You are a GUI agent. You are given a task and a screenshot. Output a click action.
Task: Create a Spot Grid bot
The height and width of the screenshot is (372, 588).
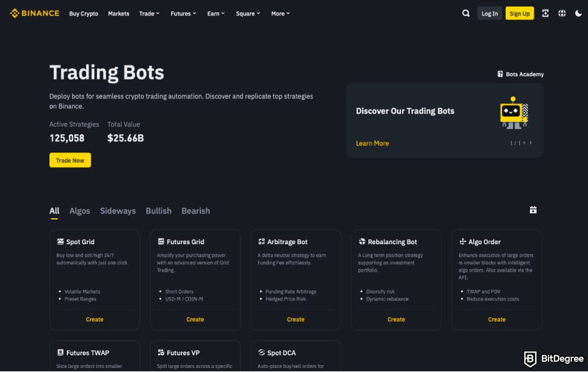94,319
